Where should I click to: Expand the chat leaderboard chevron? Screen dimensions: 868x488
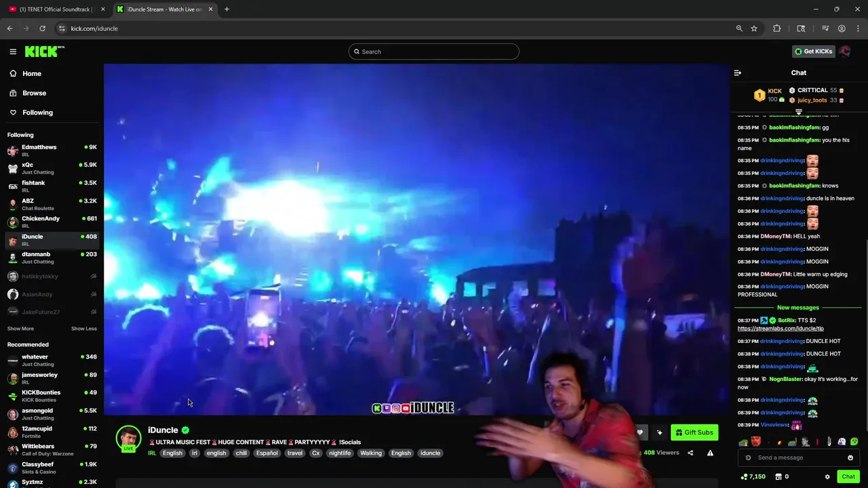[x=799, y=112]
